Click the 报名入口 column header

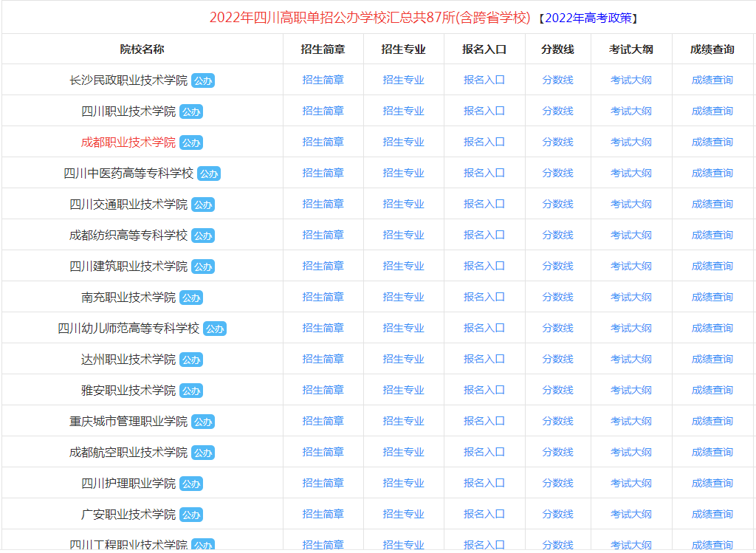click(x=484, y=49)
